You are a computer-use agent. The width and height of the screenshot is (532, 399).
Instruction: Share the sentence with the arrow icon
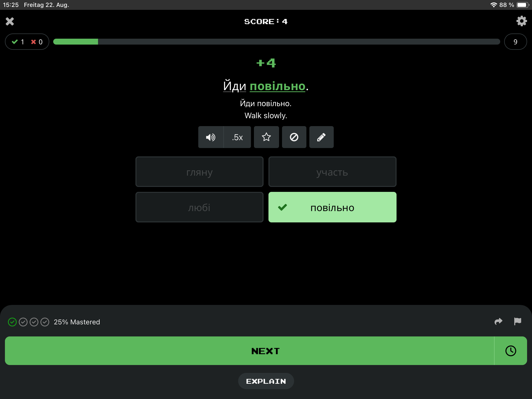499,321
